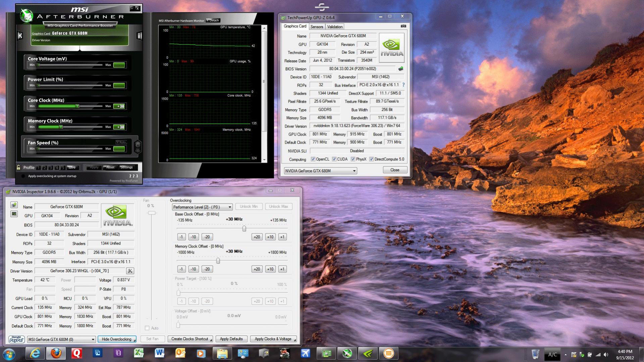Viewport: 644px width, 362px height.
Task: Click NVIDIA Inspector upload screenshot icon
Action: (14, 205)
